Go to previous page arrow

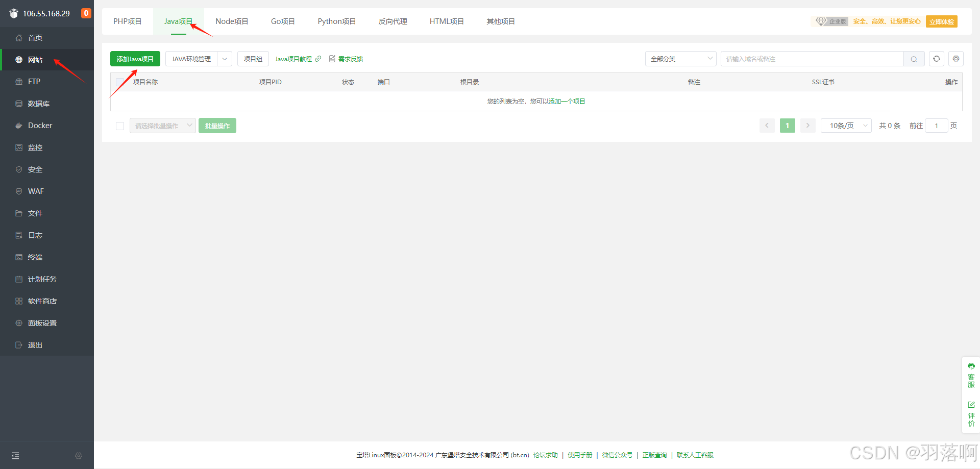[x=767, y=126]
